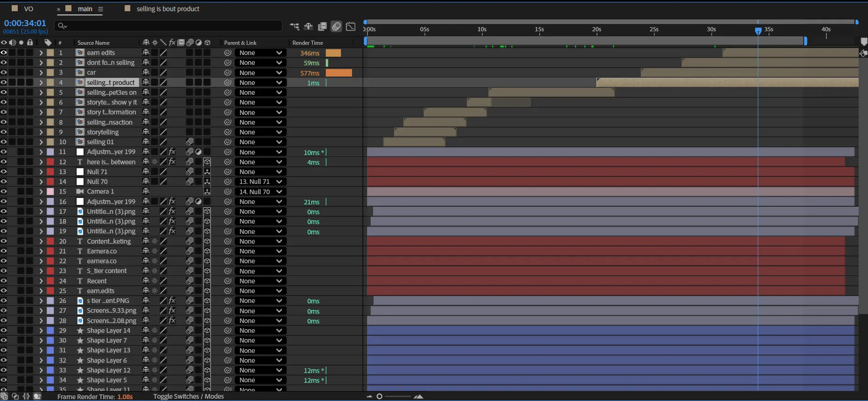This screenshot has width=868, height=401.
Task: Expand the 'earn edits' layer properties
Action: (x=41, y=53)
